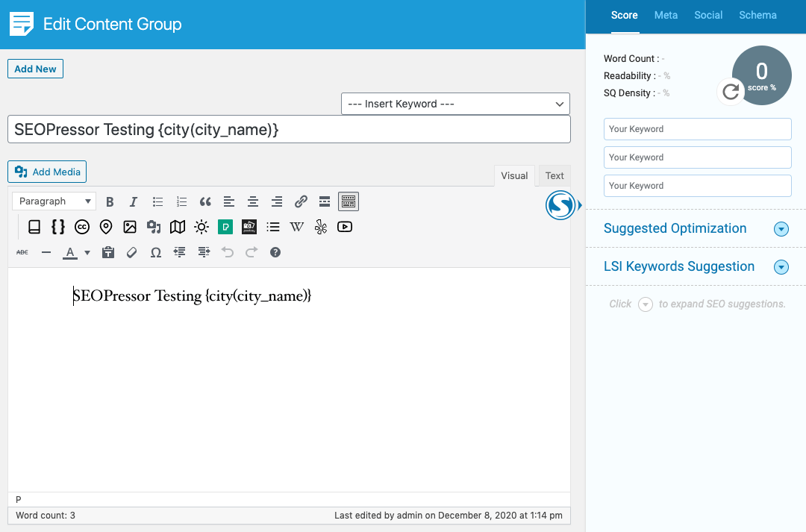Click the sun weather icon

click(201, 227)
